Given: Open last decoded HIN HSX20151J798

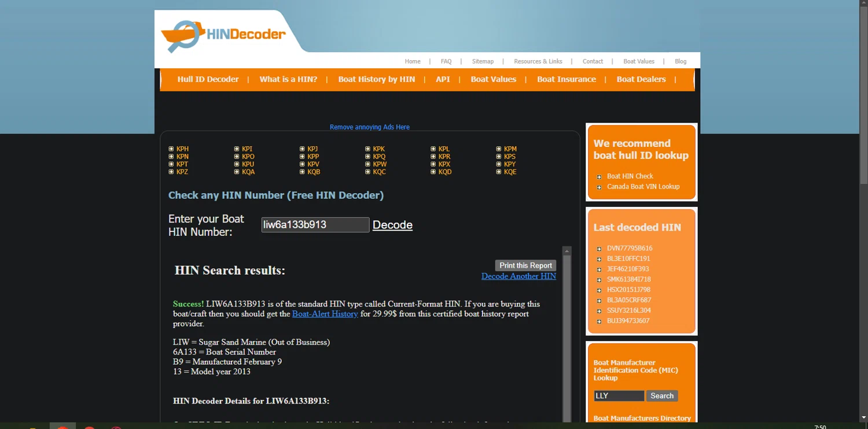Looking at the screenshot, I should tap(628, 290).
